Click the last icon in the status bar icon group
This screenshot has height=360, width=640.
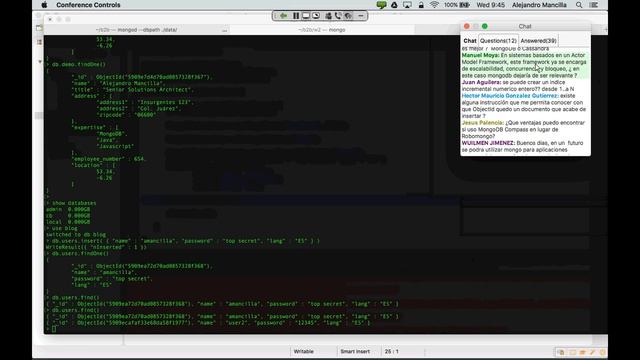click(602, 352)
